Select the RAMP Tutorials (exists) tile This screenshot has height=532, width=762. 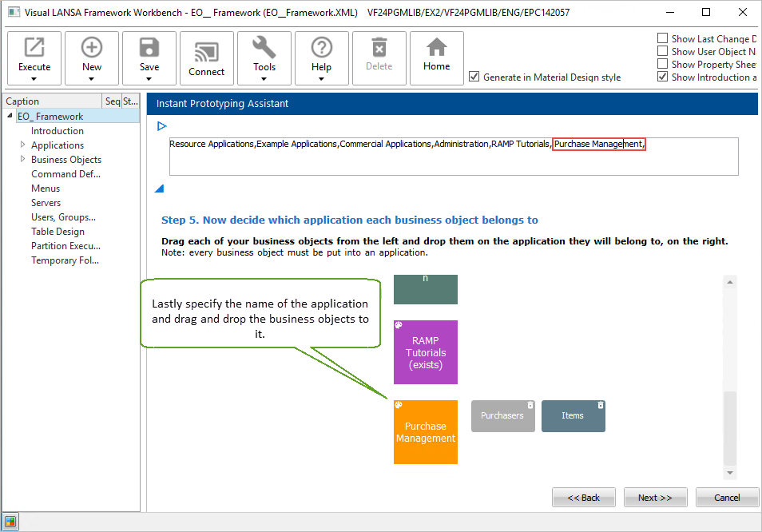pyautogui.click(x=425, y=352)
